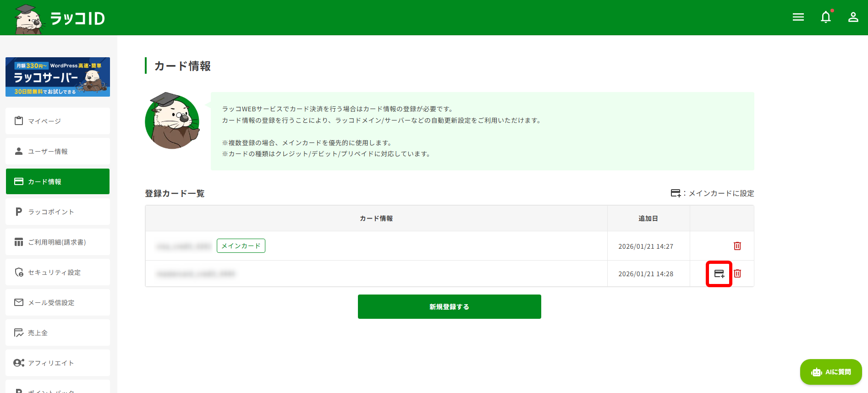Open メール受信設定 menu item
868x393 pixels.
[58, 302]
